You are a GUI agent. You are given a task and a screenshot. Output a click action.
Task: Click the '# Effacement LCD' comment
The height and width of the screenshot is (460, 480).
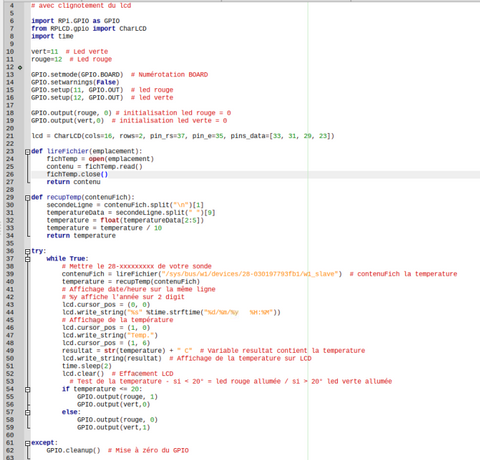tap(143, 374)
